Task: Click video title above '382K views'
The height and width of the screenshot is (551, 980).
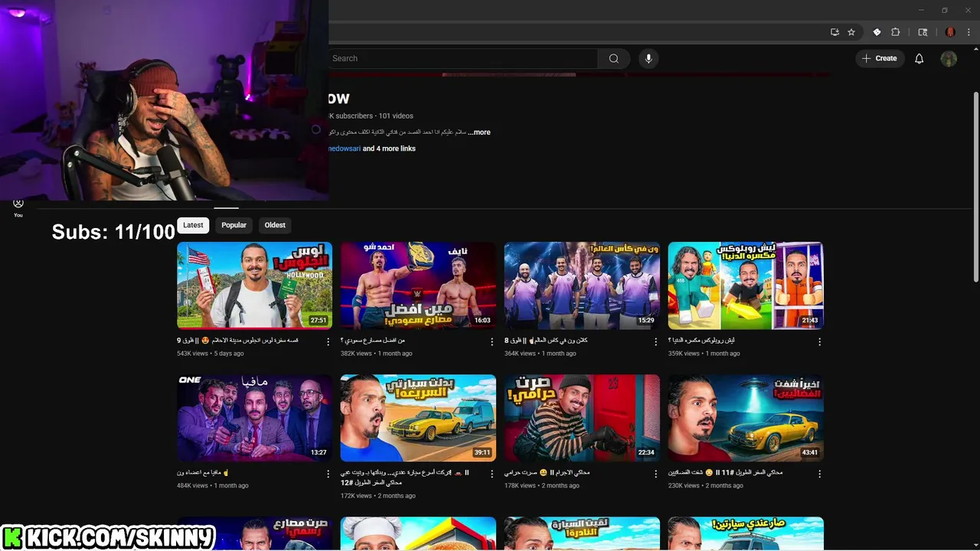Action: 373,341
